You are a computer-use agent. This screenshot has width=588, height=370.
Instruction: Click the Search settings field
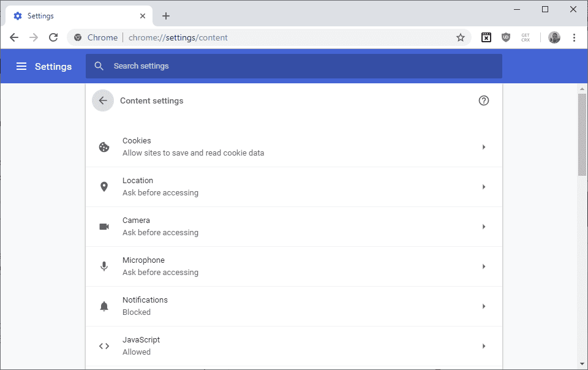pyautogui.click(x=294, y=66)
